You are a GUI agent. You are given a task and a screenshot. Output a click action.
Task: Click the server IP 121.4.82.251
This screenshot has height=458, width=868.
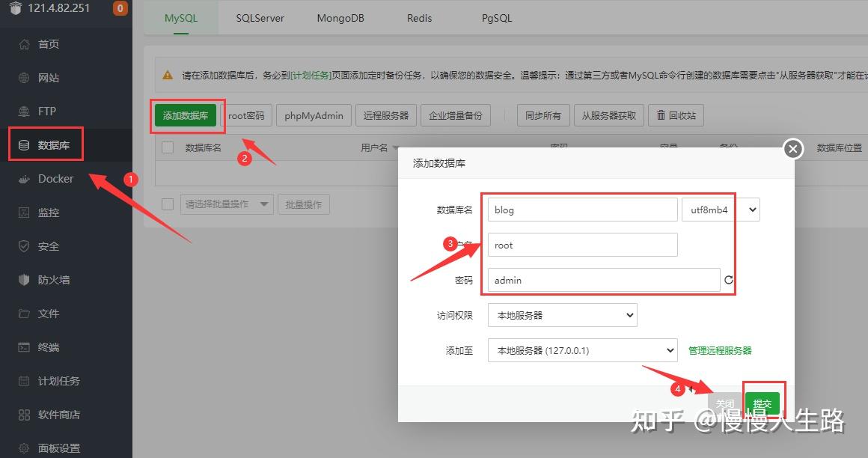[58, 8]
